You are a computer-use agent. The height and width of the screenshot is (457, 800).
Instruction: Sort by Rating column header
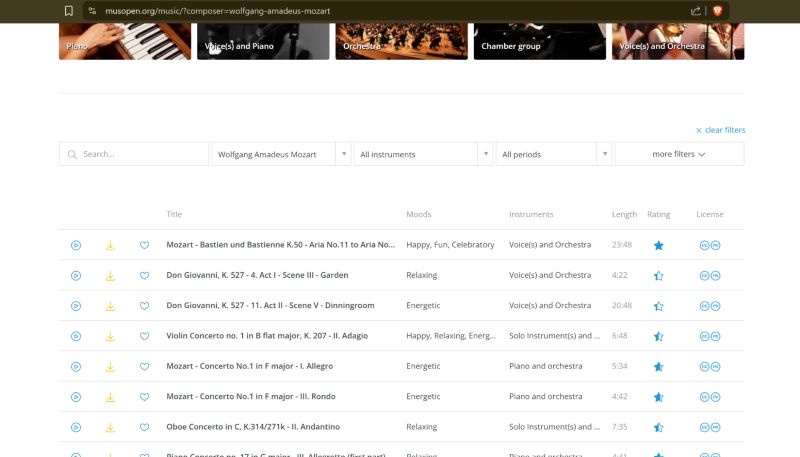pos(659,214)
